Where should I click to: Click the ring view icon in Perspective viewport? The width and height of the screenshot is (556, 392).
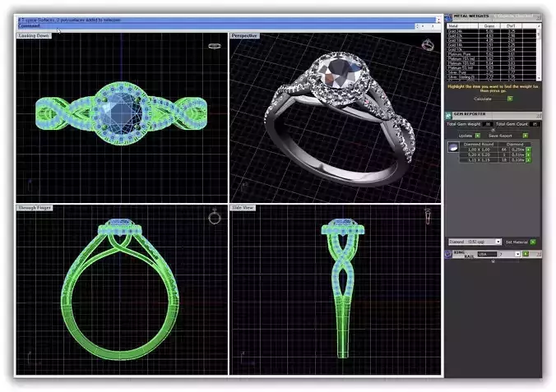click(428, 45)
